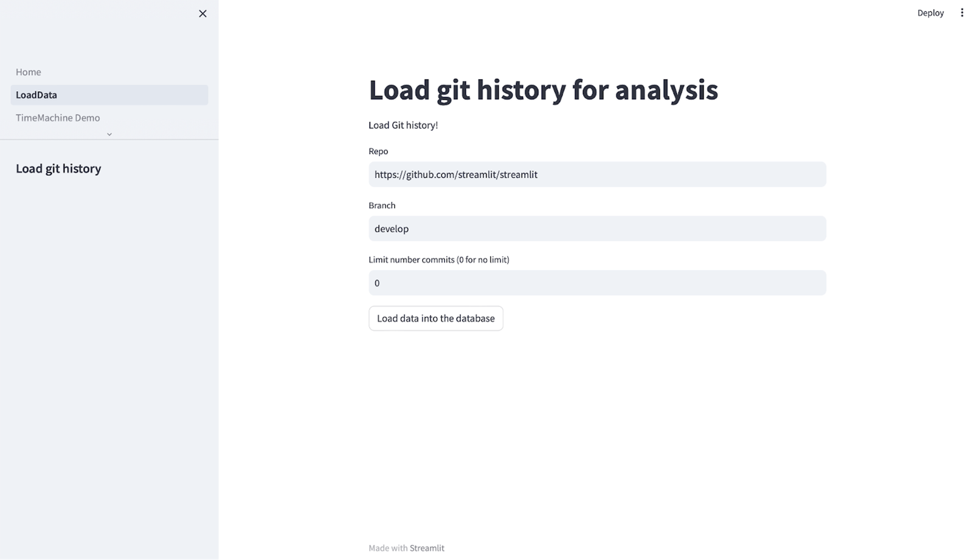Click the sidebar collapse chevron icon

(109, 134)
